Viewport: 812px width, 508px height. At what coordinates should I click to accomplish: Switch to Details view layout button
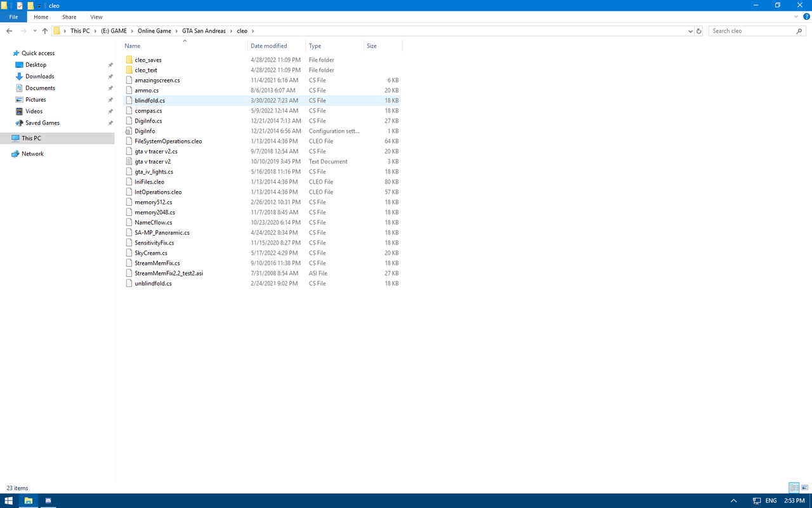[x=794, y=488]
